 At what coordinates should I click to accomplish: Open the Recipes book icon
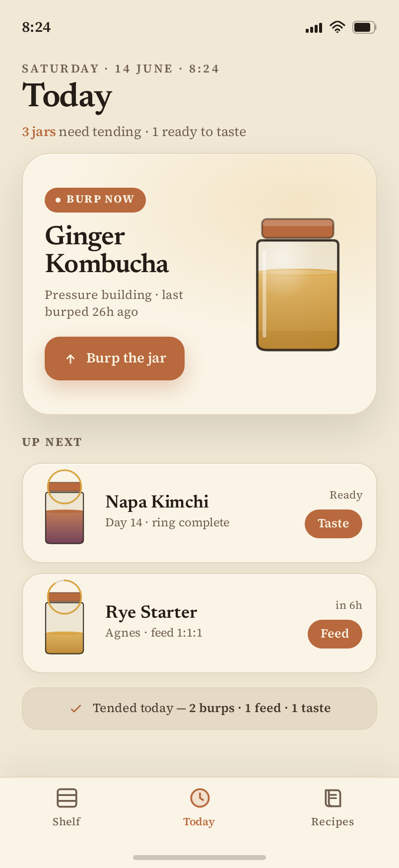coord(332,798)
